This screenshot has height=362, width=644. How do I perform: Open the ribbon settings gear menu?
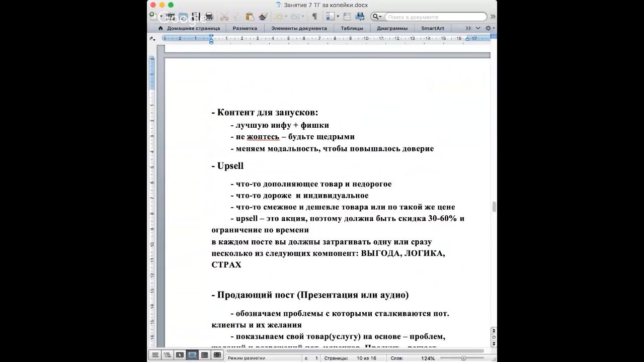tap(489, 28)
